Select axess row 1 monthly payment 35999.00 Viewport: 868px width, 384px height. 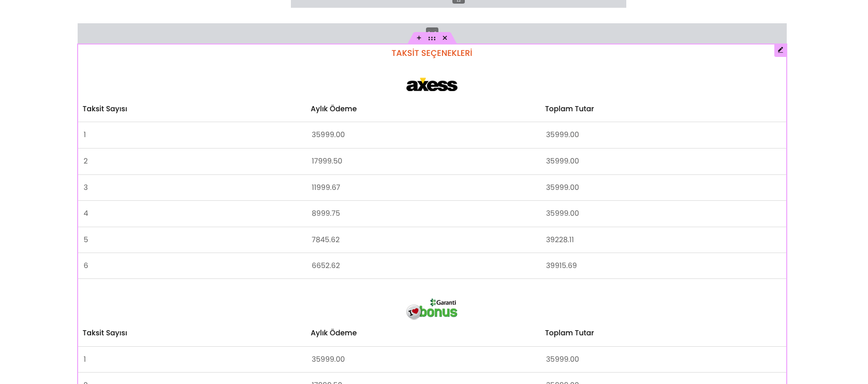(328, 135)
